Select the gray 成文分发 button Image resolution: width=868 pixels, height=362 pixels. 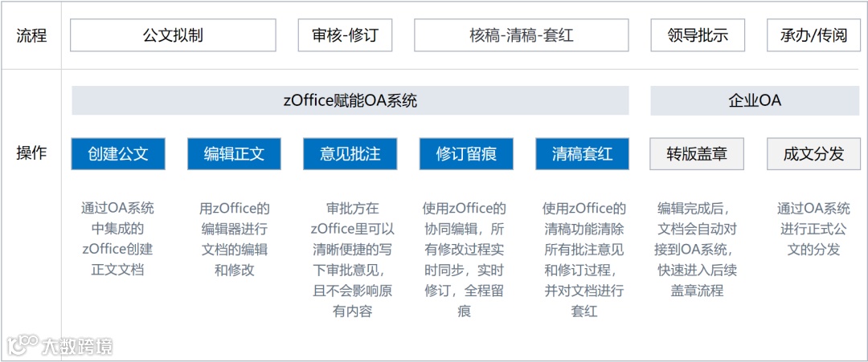pyautogui.click(x=813, y=153)
